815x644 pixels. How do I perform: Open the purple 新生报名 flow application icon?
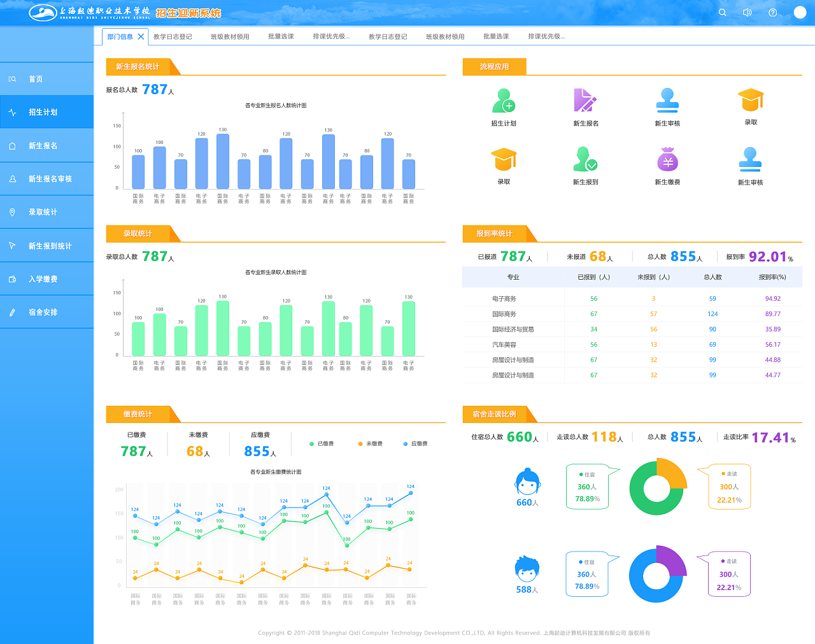coord(586,100)
